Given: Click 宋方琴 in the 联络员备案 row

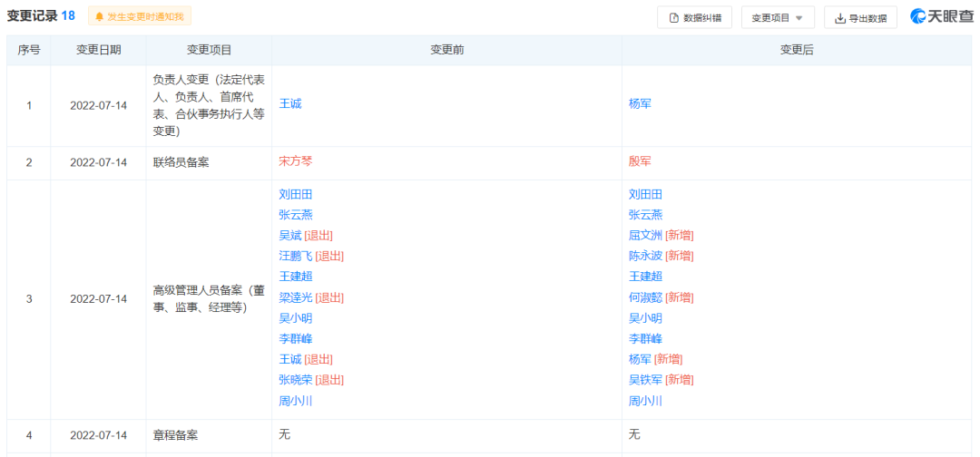Looking at the screenshot, I should tap(296, 161).
